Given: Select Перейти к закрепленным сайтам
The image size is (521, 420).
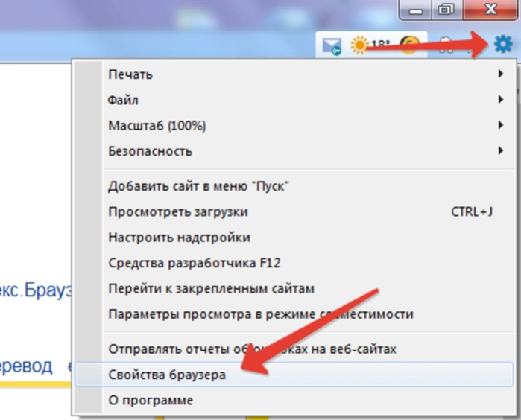Looking at the screenshot, I should click(294, 288).
